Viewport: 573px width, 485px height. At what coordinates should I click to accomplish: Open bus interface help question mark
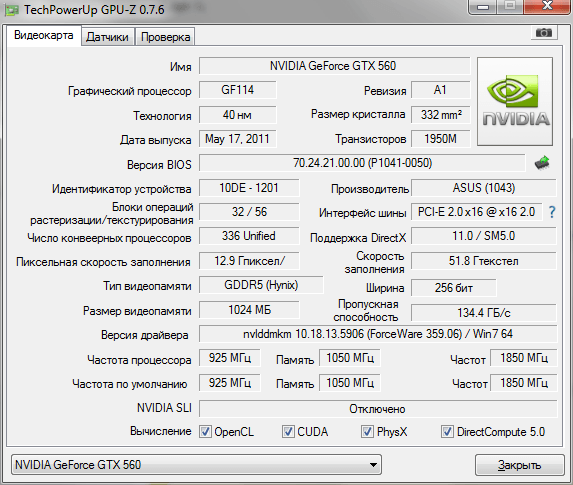point(552,212)
